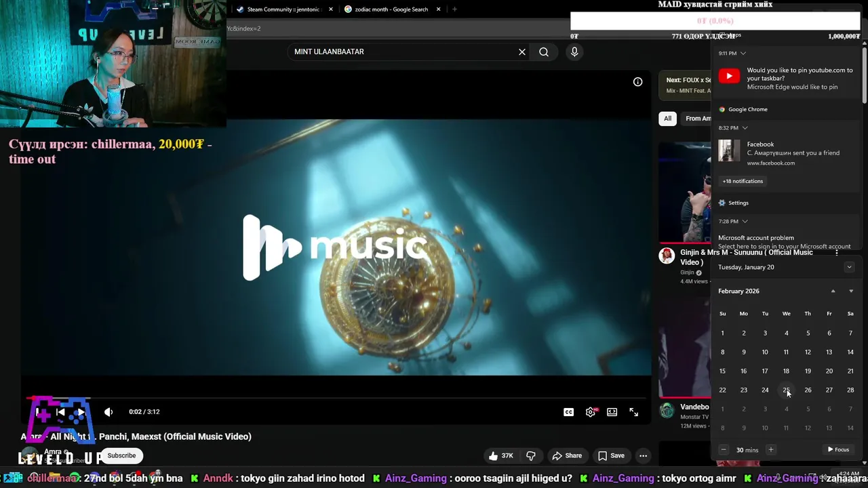868x488 pixels.
Task: Dislike the Amra All Night video
Action: [531, 455]
